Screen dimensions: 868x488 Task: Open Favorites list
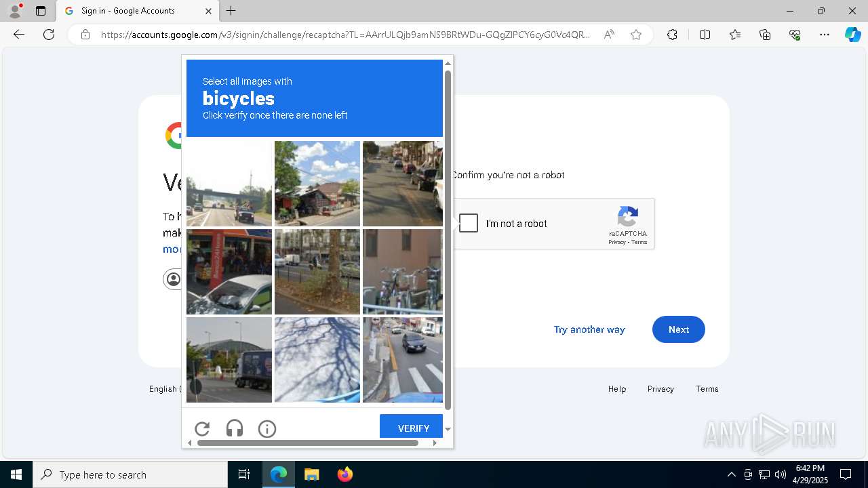(x=735, y=35)
